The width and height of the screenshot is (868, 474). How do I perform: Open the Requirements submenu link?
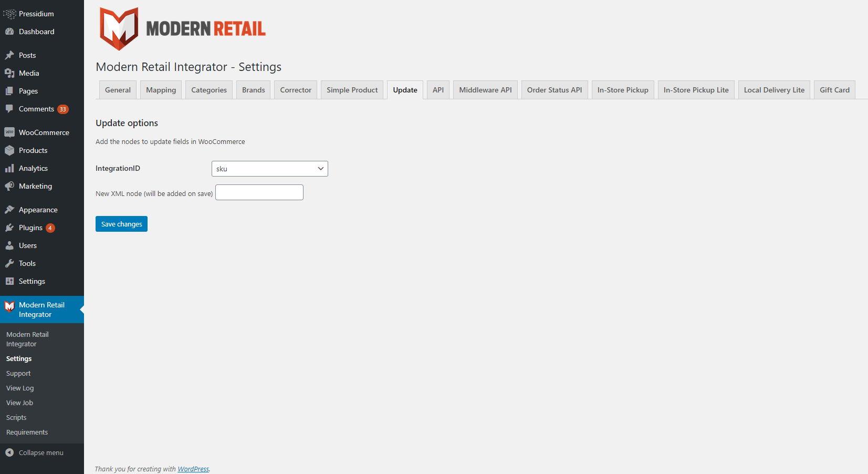pos(27,432)
